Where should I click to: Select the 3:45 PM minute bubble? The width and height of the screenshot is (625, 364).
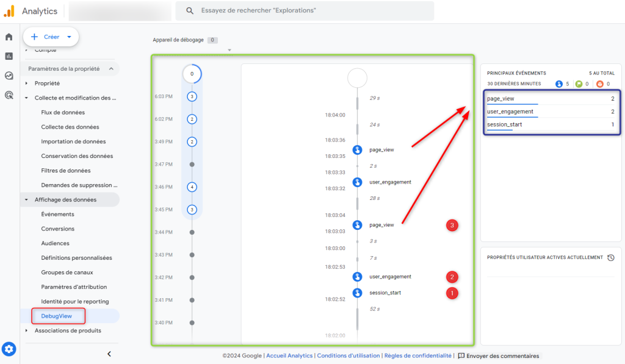192,210
